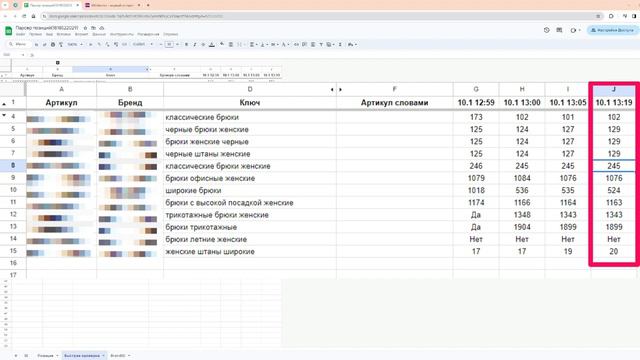Click the strikethrough formatting button
The height and width of the screenshot is (360, 640).
click(203, 44)
